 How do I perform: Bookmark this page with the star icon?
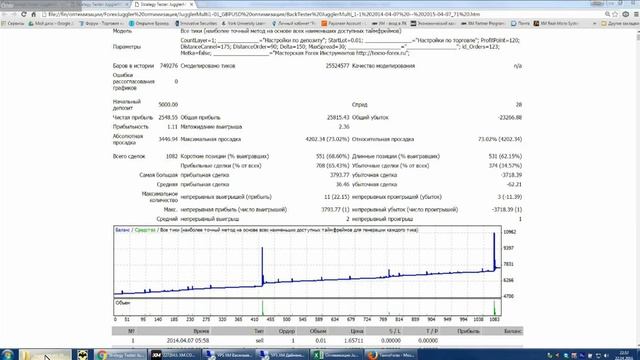pos(615,14)
